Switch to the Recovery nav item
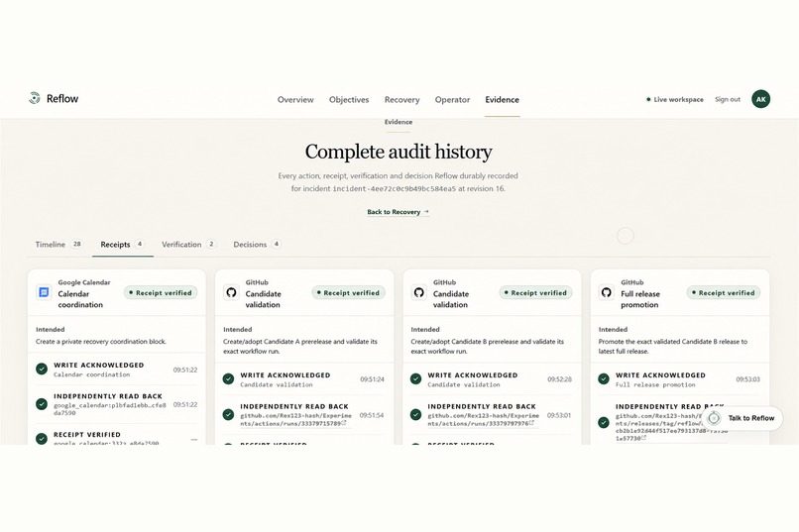The width and height of the screenshot is (799, 532). click(x=402, y=100)
